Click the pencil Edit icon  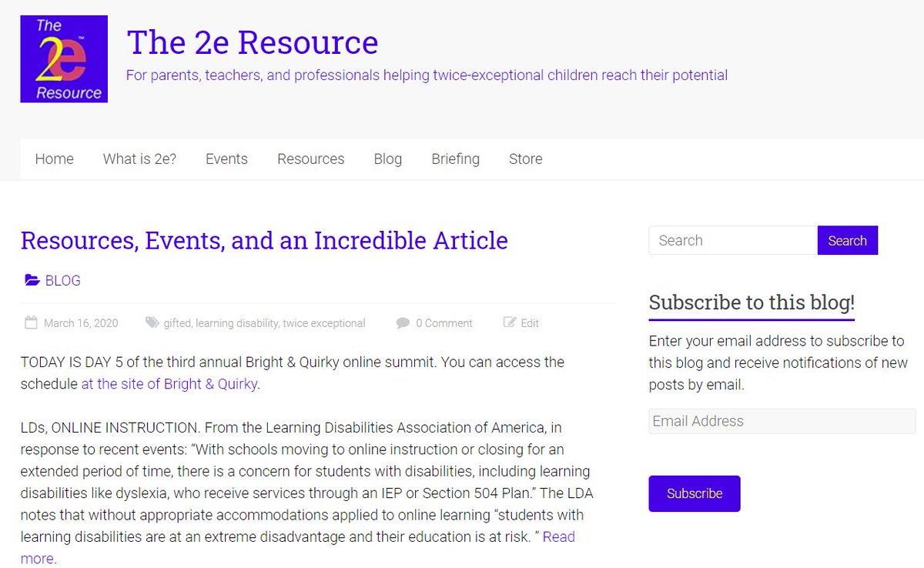click(x=509, y=322)
